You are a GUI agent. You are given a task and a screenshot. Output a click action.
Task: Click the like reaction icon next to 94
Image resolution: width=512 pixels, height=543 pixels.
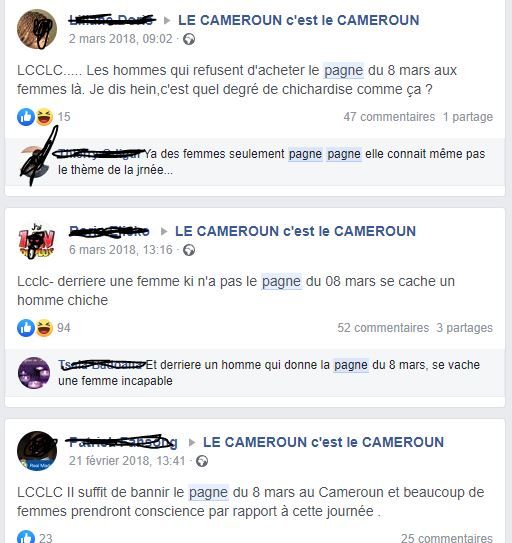(x=26, y=328)
